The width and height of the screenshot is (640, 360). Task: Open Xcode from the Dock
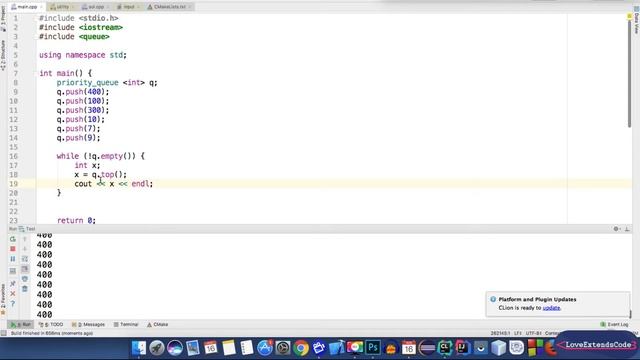pyautogui.click(x=337, y=348)
